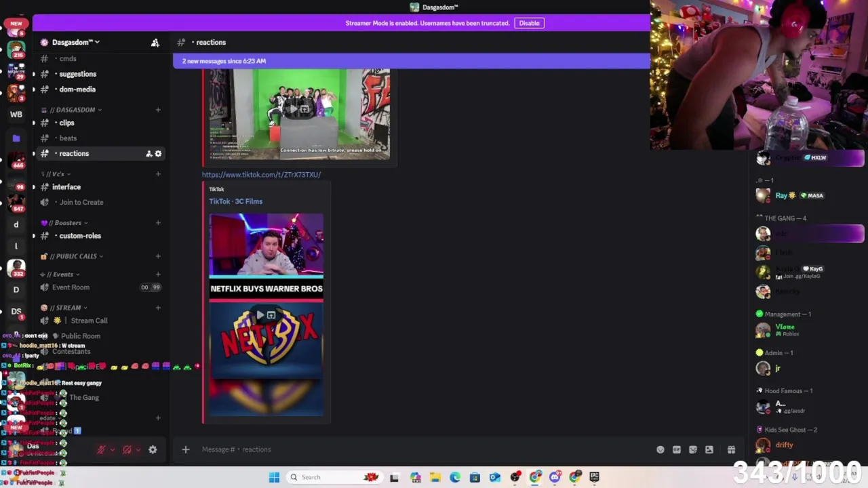Open the purple server folder icon

16,138
